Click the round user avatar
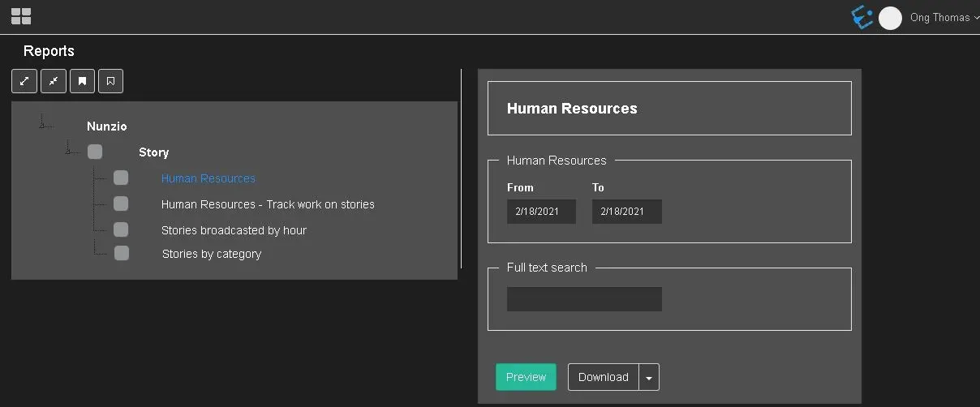Image resolution: width=980 pixels, height=407 pixels. click(x=890, y=18)
